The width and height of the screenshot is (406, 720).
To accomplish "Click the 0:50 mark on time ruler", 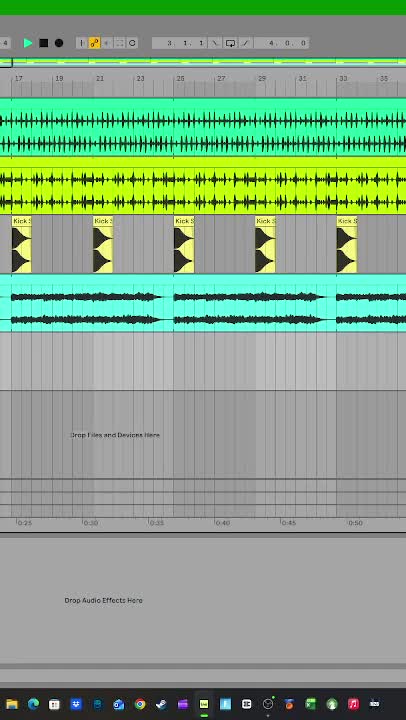I will point(355,523).
